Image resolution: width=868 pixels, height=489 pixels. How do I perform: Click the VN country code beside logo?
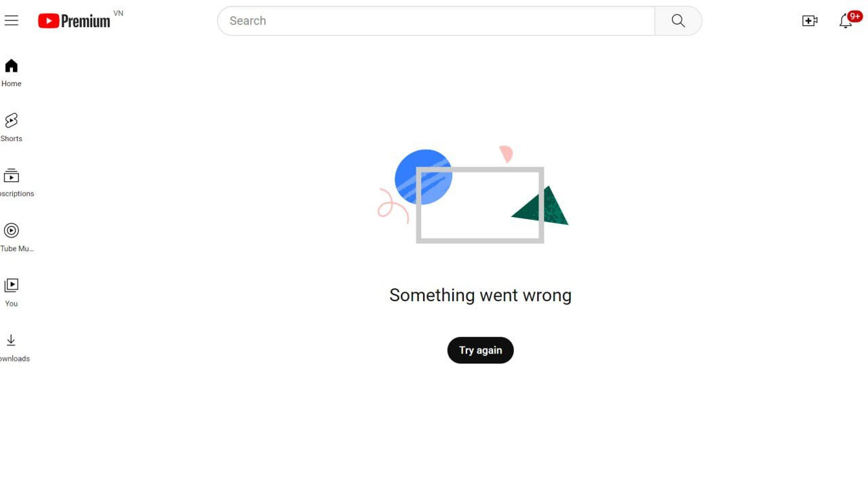point(118,14)
